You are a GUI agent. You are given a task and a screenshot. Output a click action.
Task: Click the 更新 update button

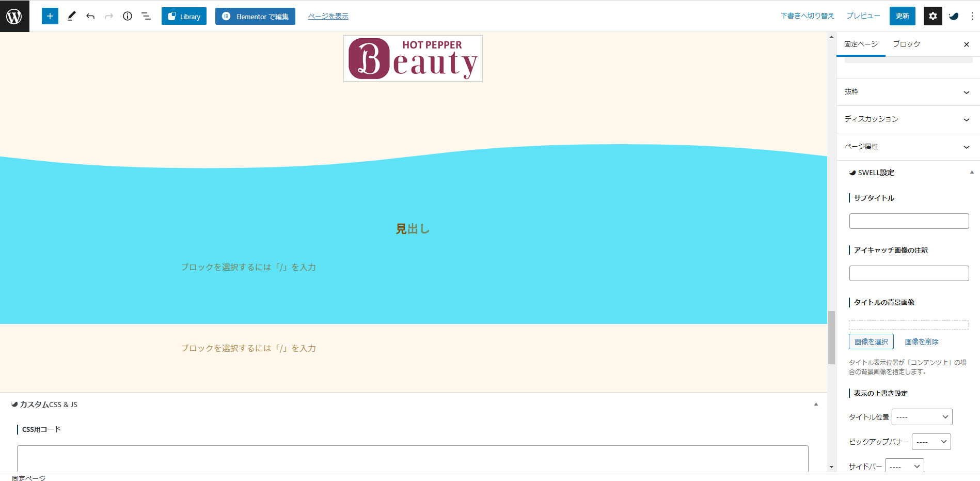(903, 16)
